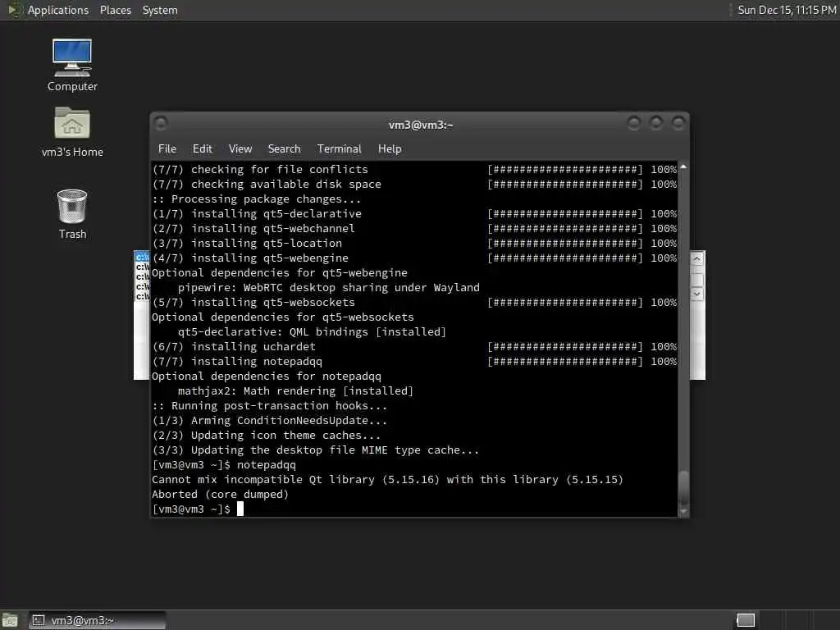Open the terminal View menu
Viewport: 840px width, 630px height.
240,149
